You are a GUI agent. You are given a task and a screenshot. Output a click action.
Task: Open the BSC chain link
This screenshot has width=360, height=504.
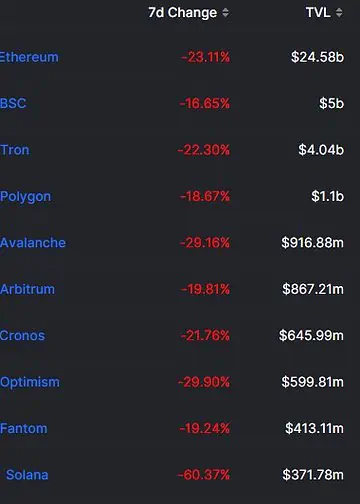point(13,103)
